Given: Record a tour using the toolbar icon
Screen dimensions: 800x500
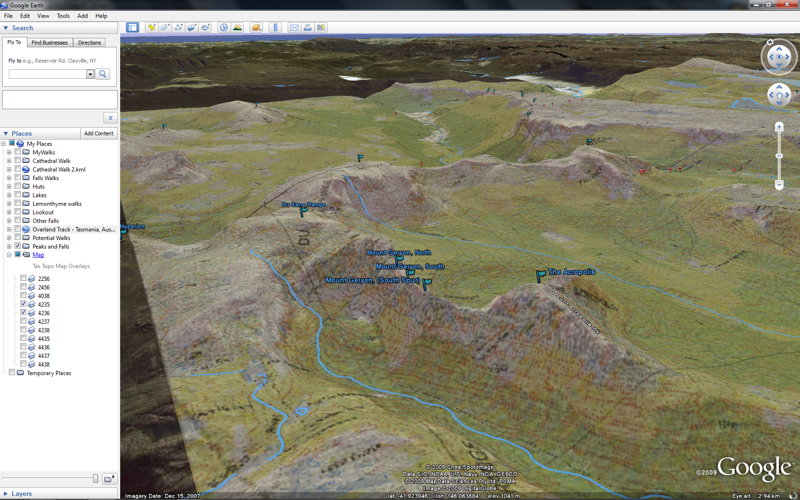Looking at the screenshot, I should 205,28.
